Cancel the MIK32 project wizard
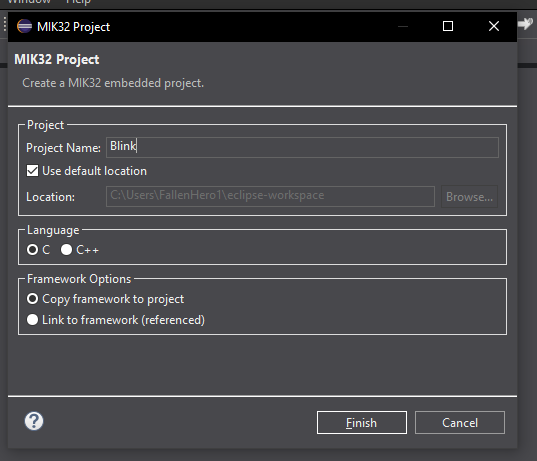Viewport: 537px width, 461px height. click(460, 423)
